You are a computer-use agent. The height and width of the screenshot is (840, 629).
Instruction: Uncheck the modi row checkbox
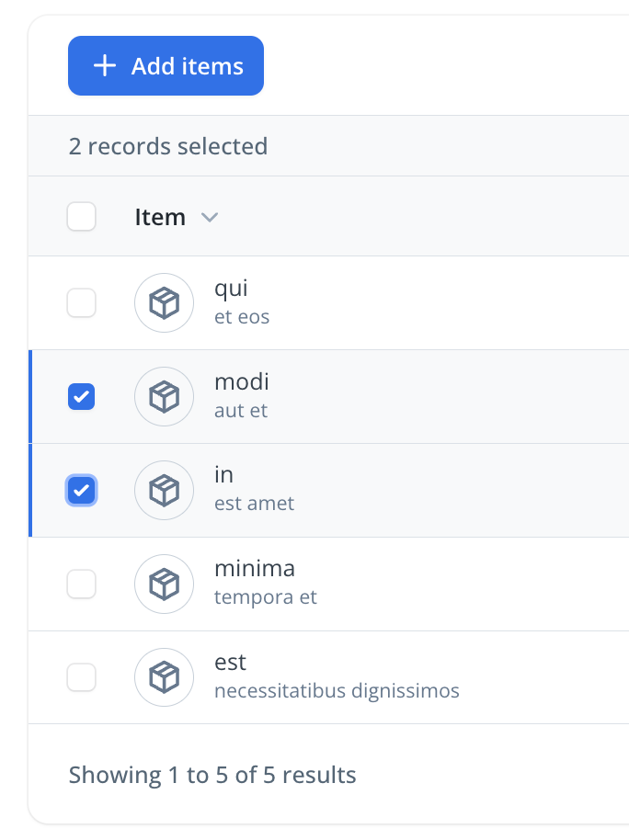82,396
